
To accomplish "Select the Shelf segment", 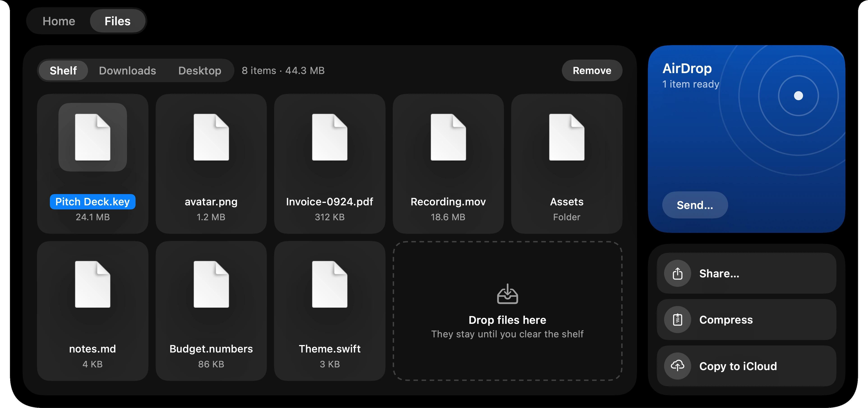I will point(63,70).
